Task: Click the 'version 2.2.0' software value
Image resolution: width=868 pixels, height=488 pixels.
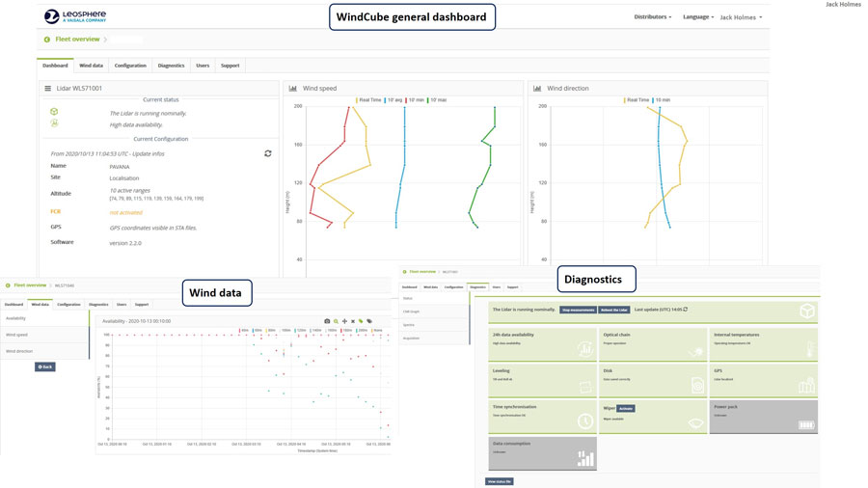Action: pyautogui.click(x=125, y=243)
